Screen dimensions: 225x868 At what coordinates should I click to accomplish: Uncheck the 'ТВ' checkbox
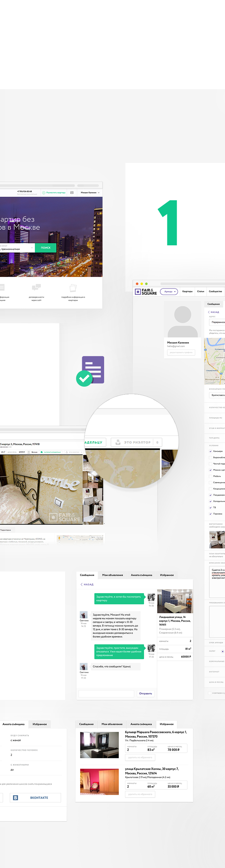pos(210,507)
